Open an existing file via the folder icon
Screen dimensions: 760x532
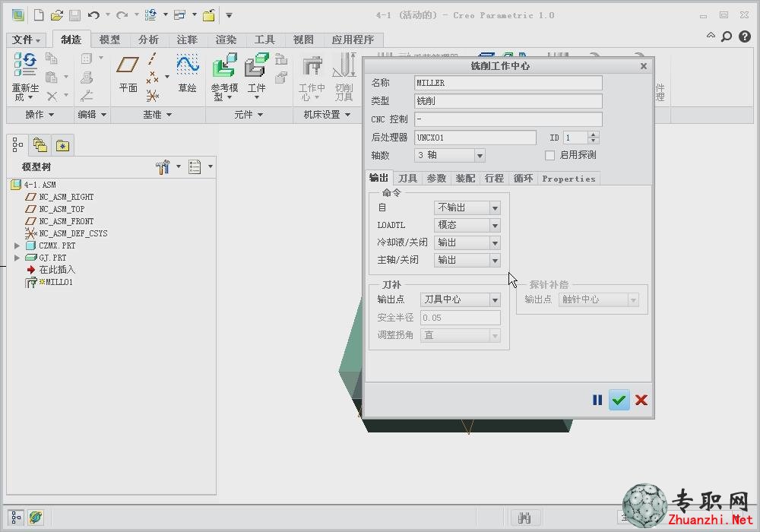click(57, 15)
